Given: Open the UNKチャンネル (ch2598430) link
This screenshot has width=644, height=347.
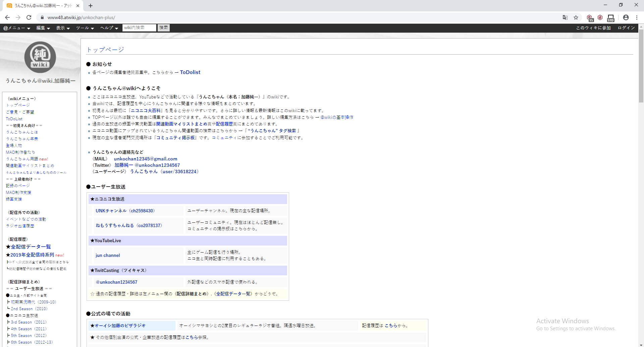Looking at the screenshot, I should [125, 211].
